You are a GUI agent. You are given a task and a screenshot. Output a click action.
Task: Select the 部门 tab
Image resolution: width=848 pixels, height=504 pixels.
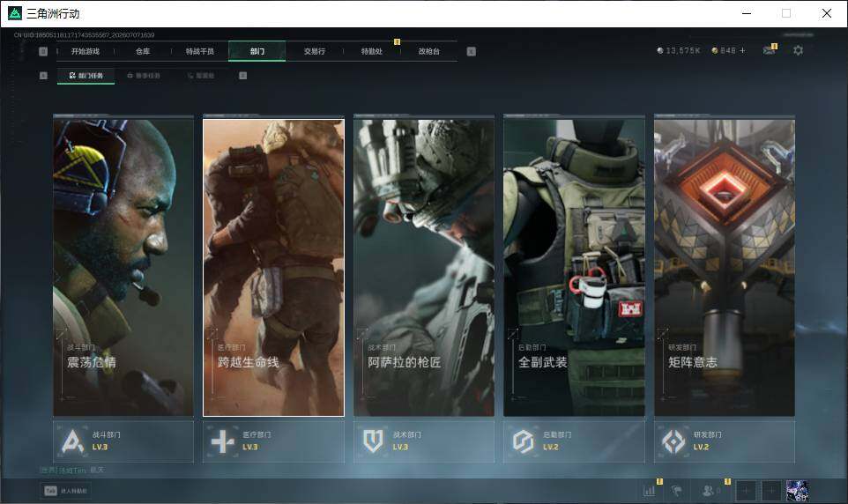pyautogui.click(x=257, y=51)
